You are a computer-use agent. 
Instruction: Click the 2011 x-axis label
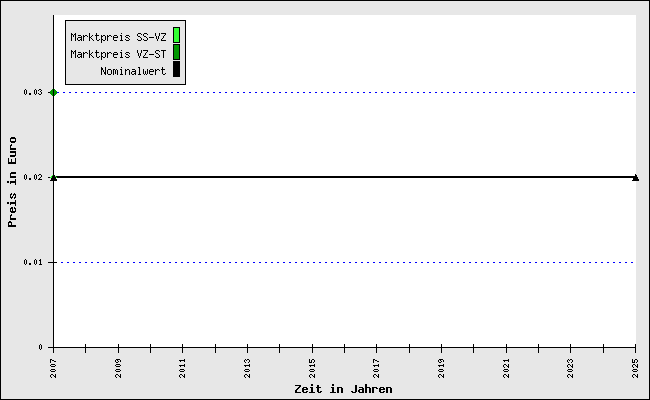(x=183, y=368)
